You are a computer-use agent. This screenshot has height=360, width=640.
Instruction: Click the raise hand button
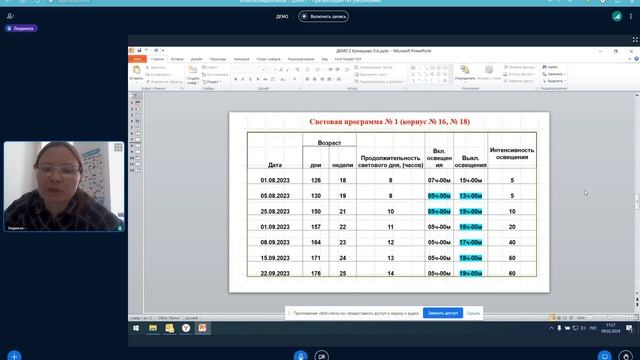(x=626, y=356)
